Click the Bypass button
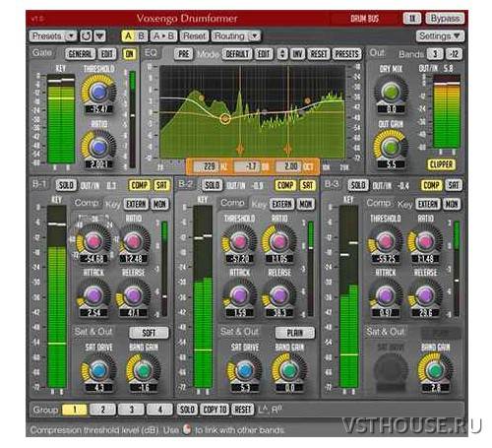The width and height of the screenshot is (492, 448). coord(445,18)
